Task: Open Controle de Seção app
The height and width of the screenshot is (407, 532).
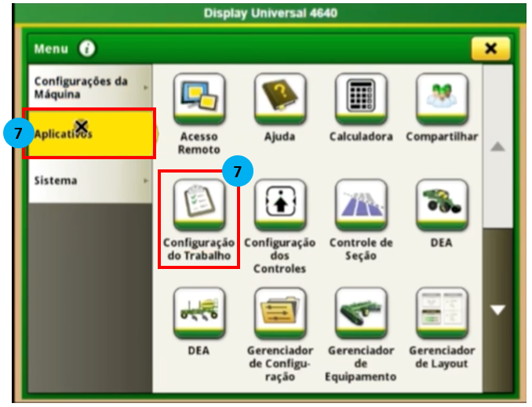Action: pos(360,205)
